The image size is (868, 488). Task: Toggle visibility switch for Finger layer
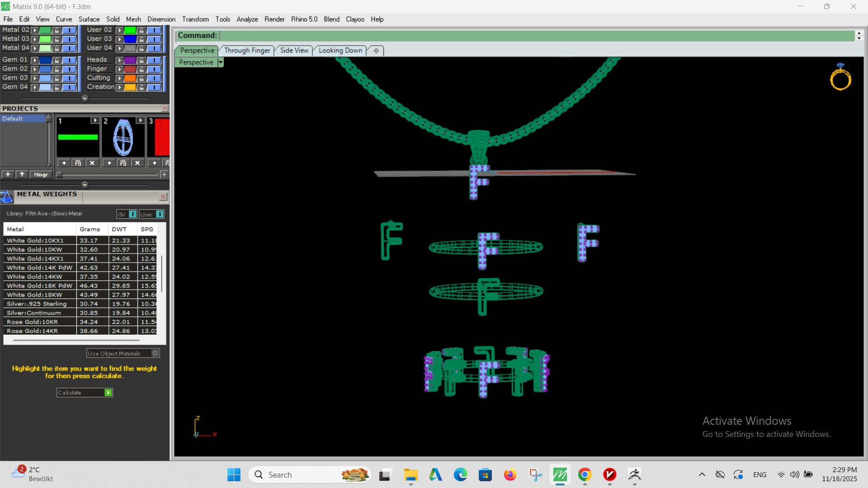[x=154, y=69]
